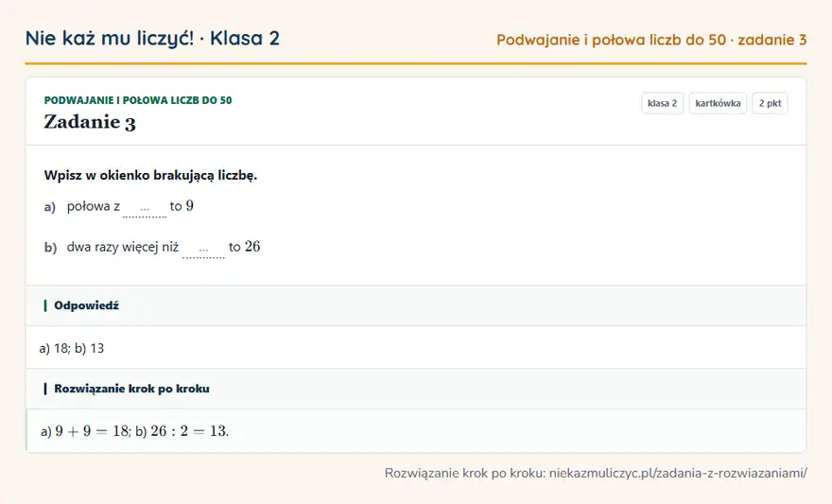Click the number 9 in part a)
The width and height of the screenshot is (832, 504).
point(189,206)
